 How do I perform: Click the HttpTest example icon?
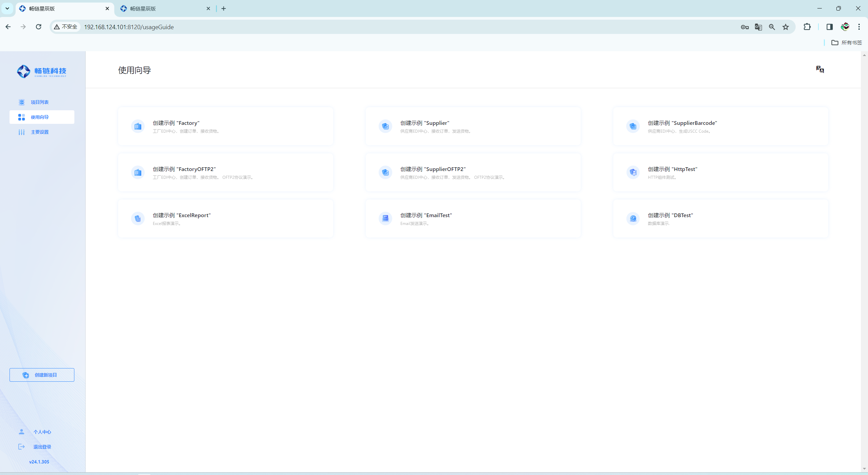coord(633,173)
